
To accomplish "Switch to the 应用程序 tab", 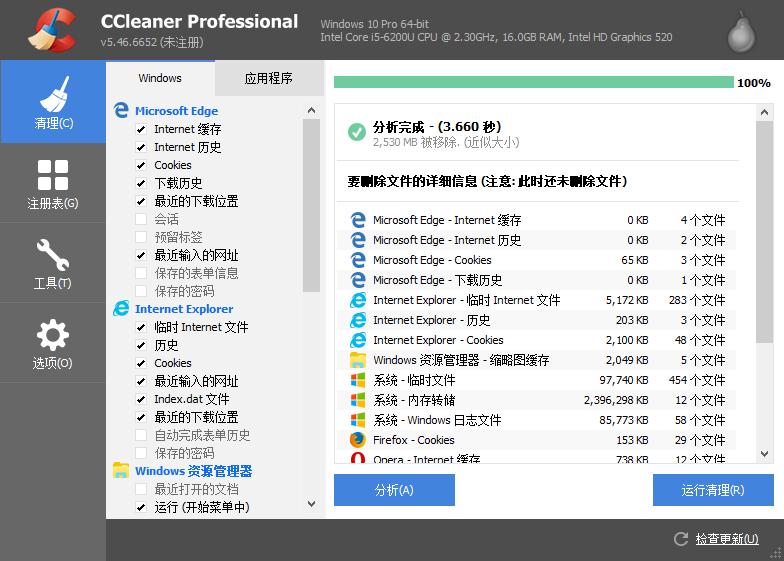I will 269,78.
